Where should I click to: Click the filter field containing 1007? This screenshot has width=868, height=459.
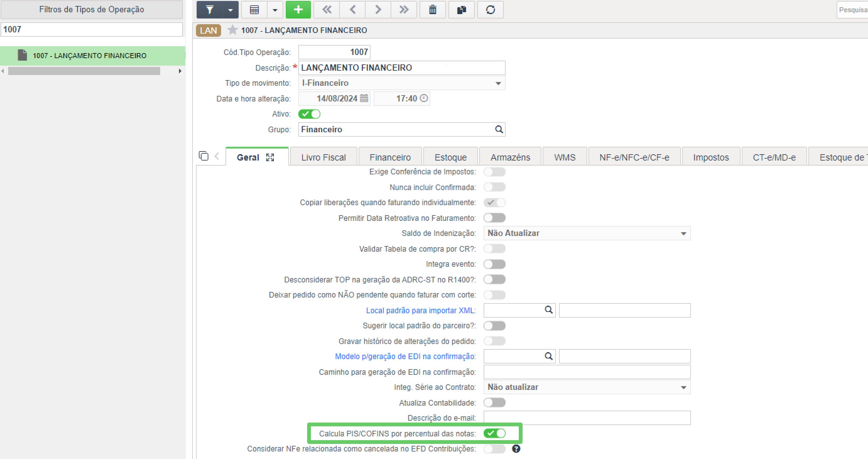click(x=92, y=29)
